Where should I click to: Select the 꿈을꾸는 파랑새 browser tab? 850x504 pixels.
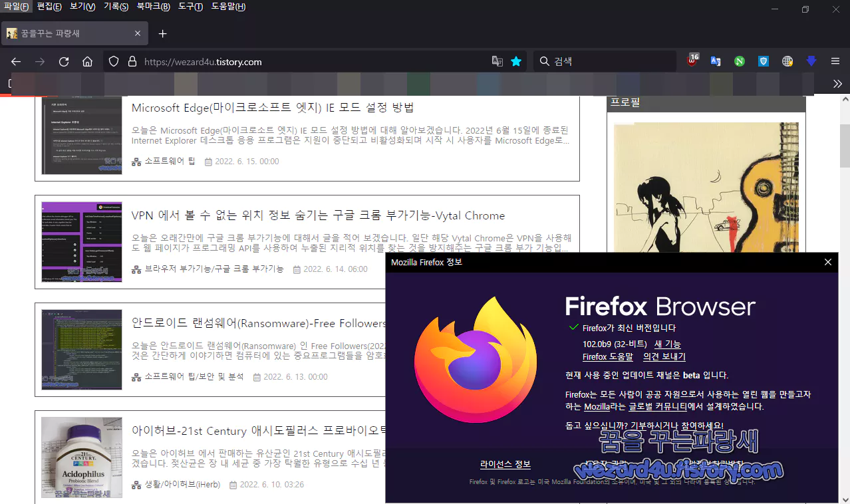click(73, 33)
